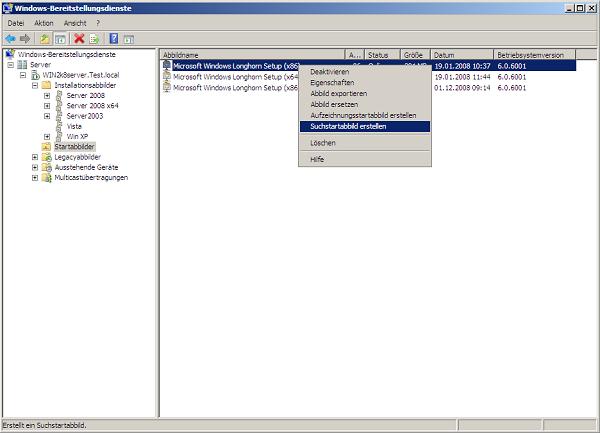Expand the Legacyabbilder node
The image size is (600, 433).
pyautogui.click(x=35, y=157)
